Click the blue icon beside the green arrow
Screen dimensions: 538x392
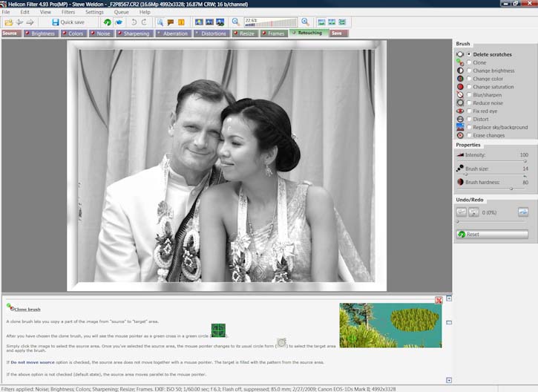pyautogui.click(x=119, y=22)
